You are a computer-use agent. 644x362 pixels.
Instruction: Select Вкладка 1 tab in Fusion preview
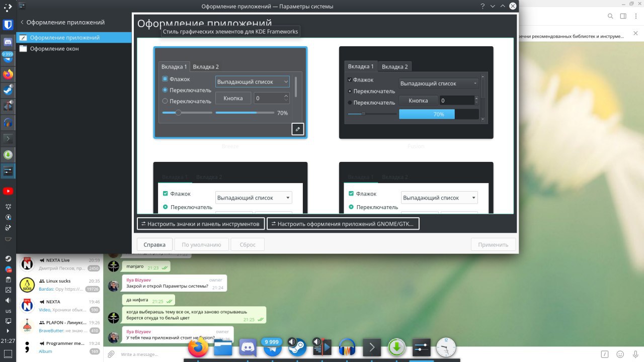pos(361,66)
